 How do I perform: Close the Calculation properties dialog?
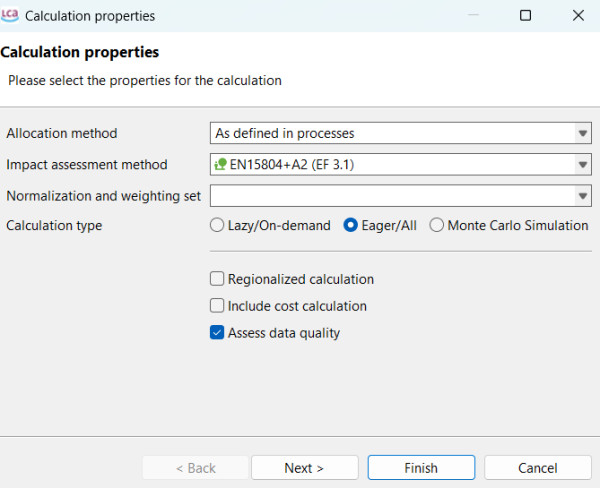579,16
